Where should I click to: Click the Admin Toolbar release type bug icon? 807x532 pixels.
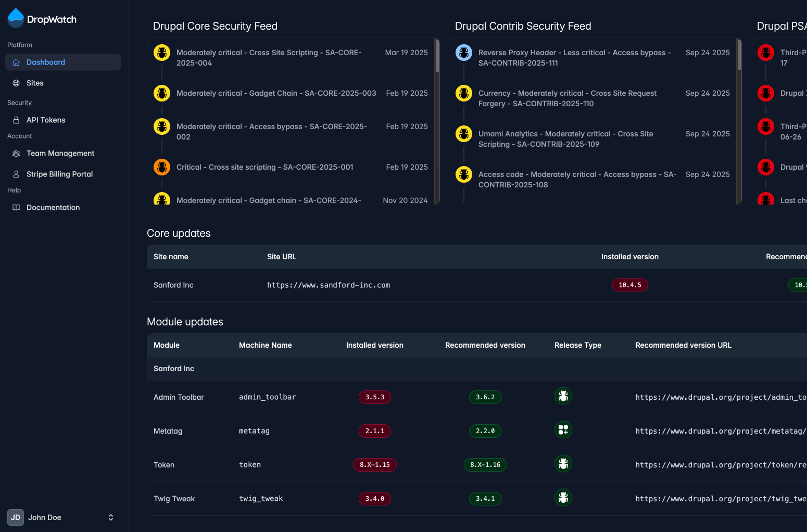(x=563, y=396)
